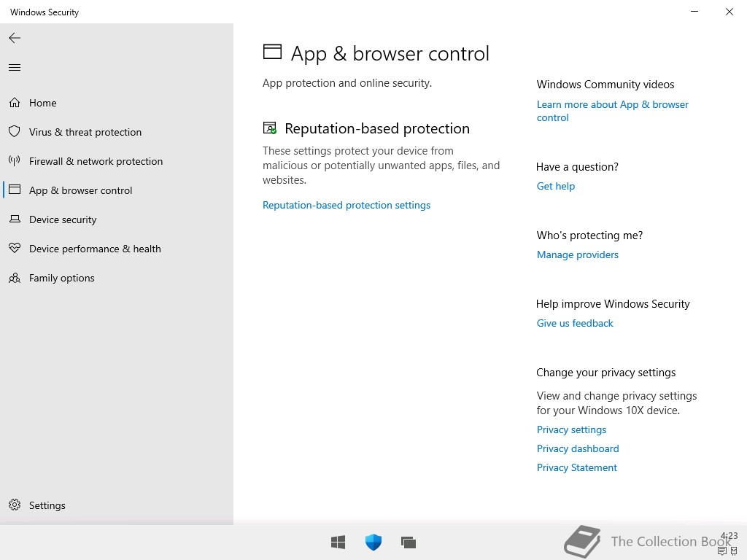Open Task View in the taskbar
This screenshot has height=560, width=747.
pyautogui.click(x=409, y=542)
